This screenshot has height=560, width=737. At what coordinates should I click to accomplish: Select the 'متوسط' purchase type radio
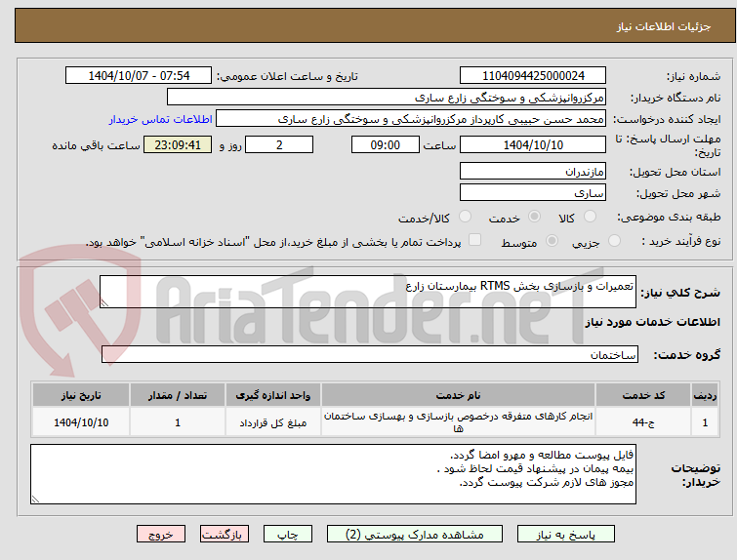(552, 241)
